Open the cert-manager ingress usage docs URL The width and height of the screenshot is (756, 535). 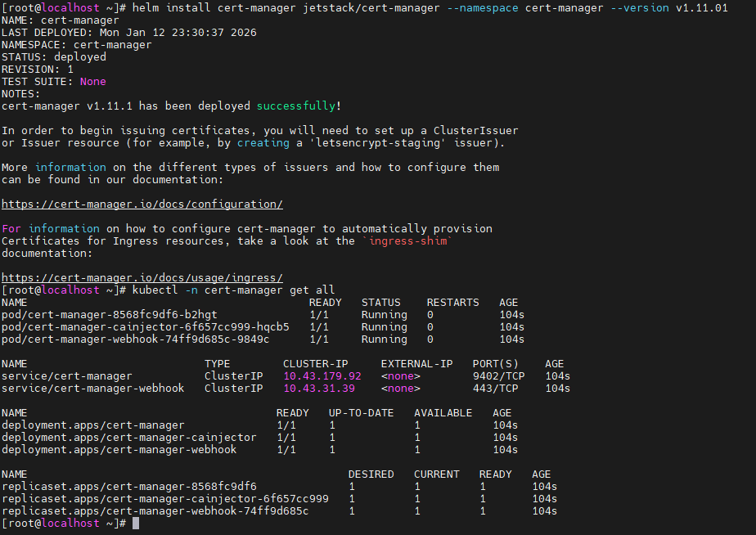pos(142,277)
